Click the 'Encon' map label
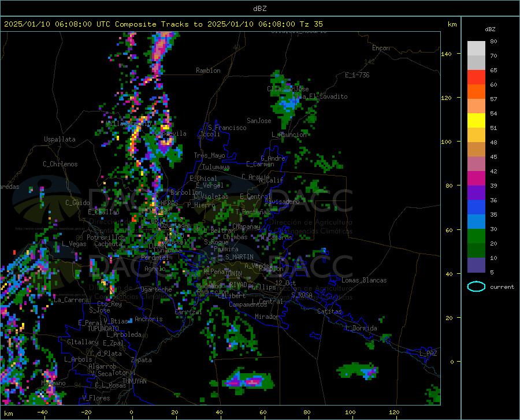 (381, 48)
